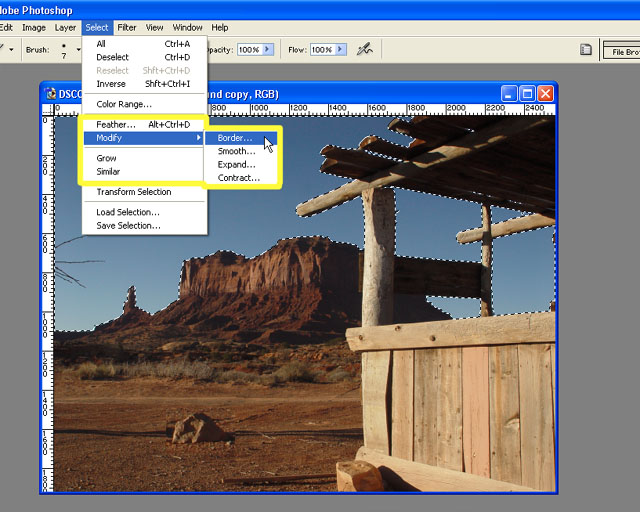Screen dimensions: 640x512
Task: Open the Window menu
Action: 187,27
